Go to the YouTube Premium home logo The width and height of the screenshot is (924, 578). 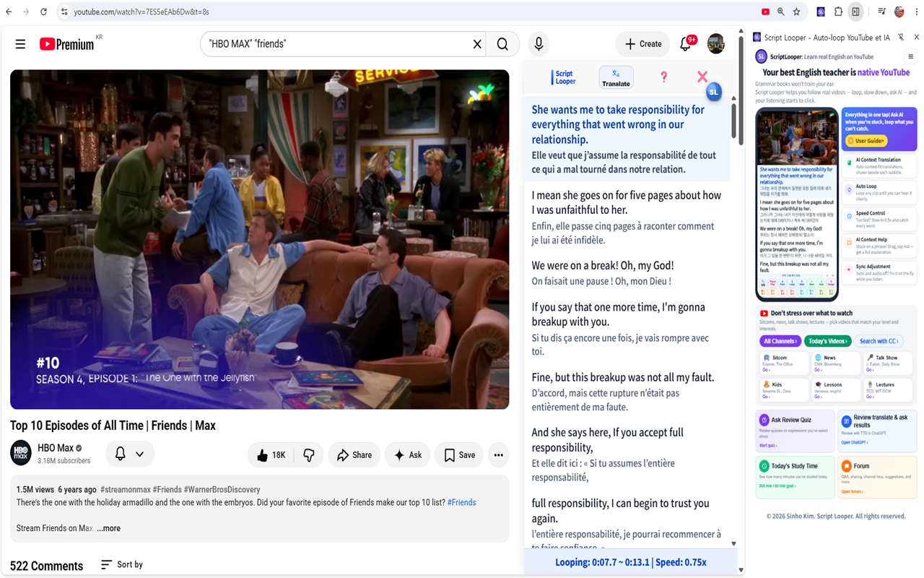point(66,44)
